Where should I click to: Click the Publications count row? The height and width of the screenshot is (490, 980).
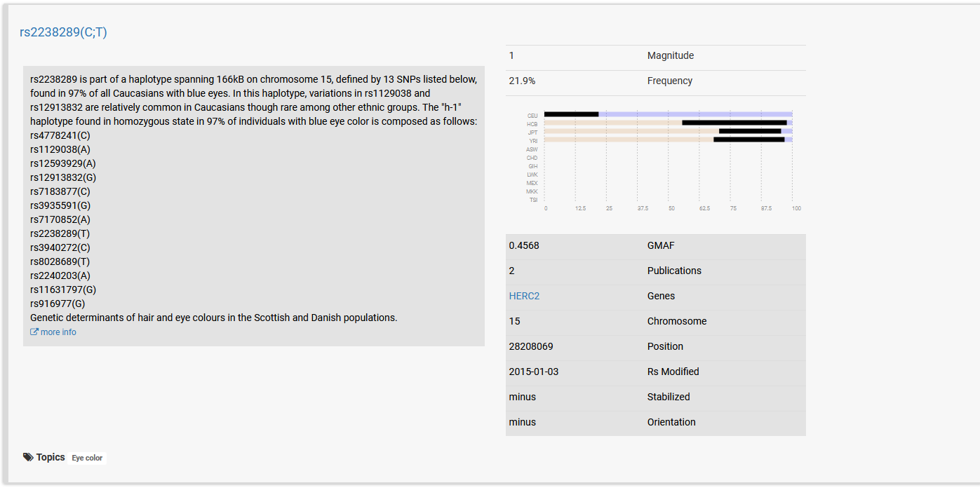(x=656, y=271)
